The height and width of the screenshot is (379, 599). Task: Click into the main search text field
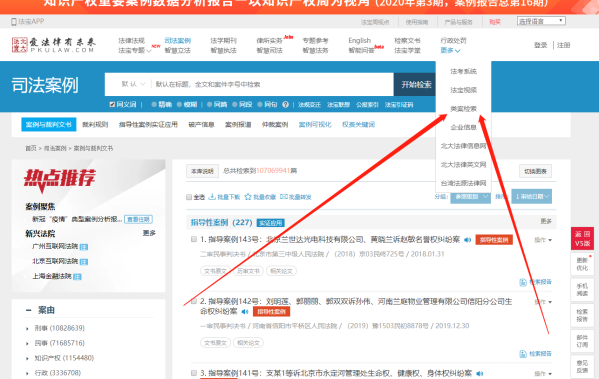(x=273, y=84)
